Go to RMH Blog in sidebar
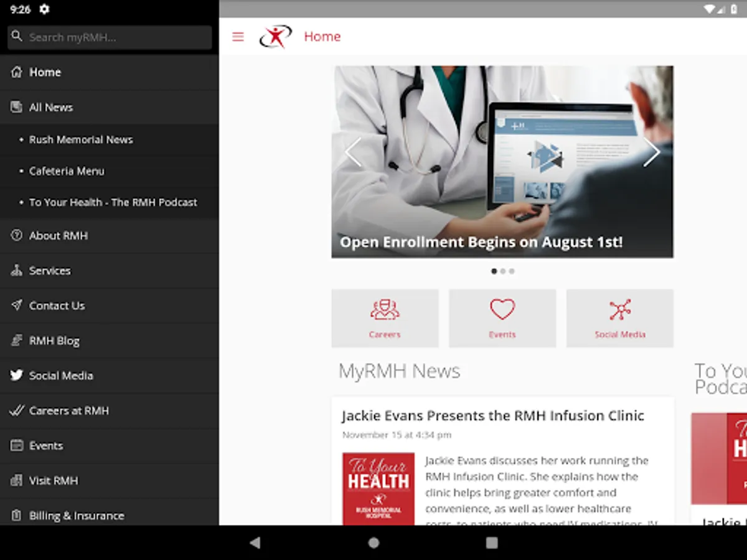 tap(109, 340)
